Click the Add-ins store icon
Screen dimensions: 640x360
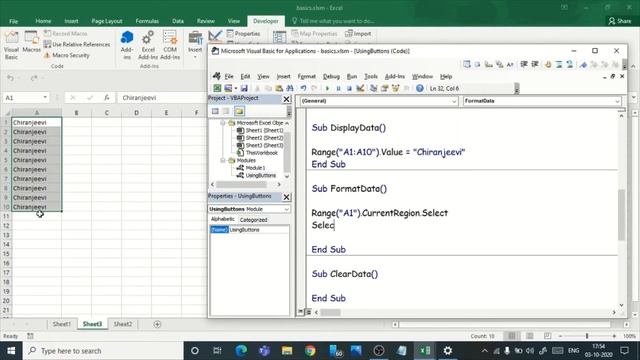[127, 45]
